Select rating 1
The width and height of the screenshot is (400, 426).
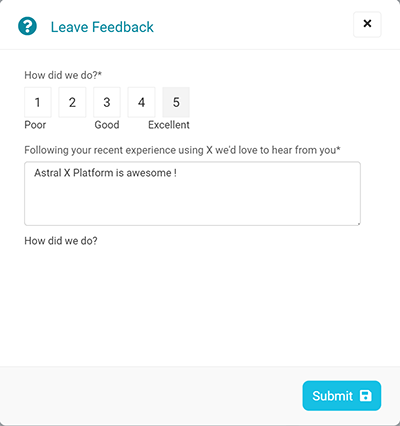38,102
